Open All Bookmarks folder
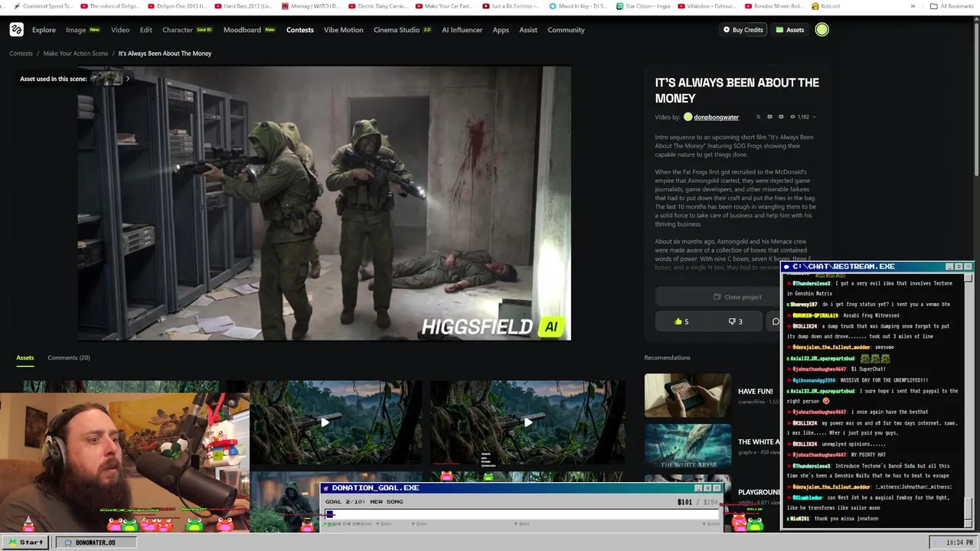The height and width of the screenshot is (551, 980). point(952,6)
